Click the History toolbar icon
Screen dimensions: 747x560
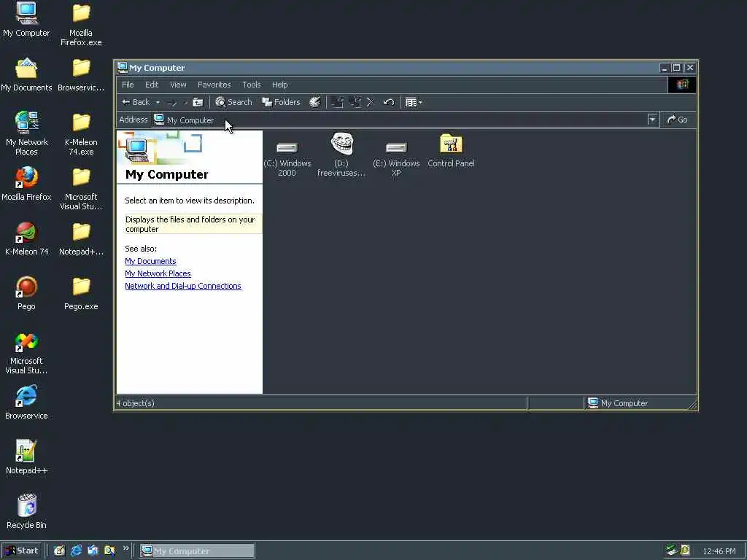click(315, 102)
